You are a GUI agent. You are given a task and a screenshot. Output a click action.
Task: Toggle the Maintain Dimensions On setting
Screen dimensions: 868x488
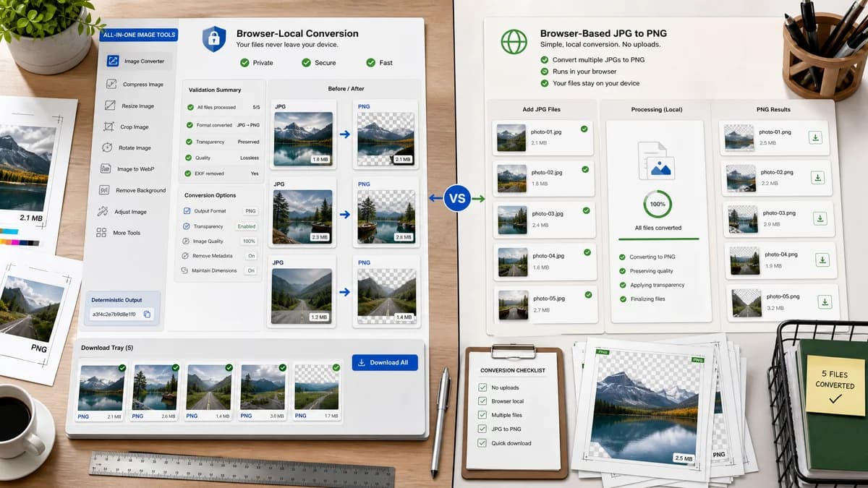[251, 270]
